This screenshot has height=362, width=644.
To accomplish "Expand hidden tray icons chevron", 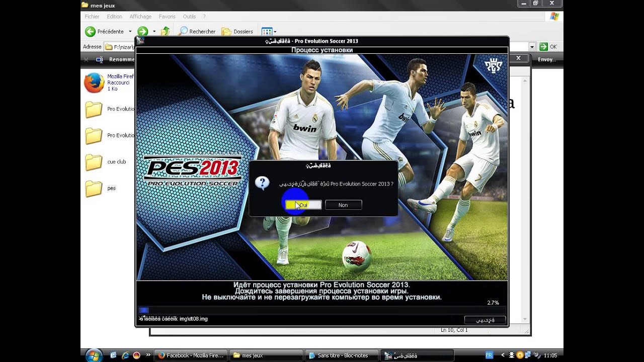I will (503, 355).
